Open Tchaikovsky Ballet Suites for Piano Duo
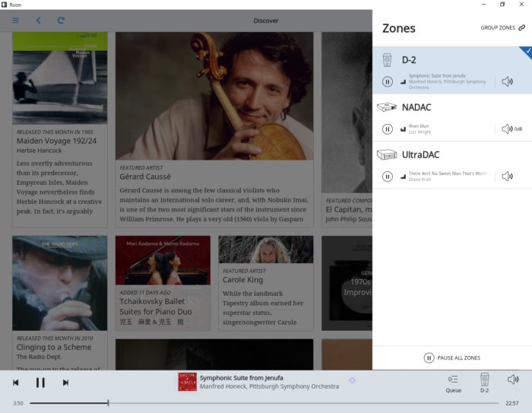Screen dimensions: 532x413 (155, 307)
